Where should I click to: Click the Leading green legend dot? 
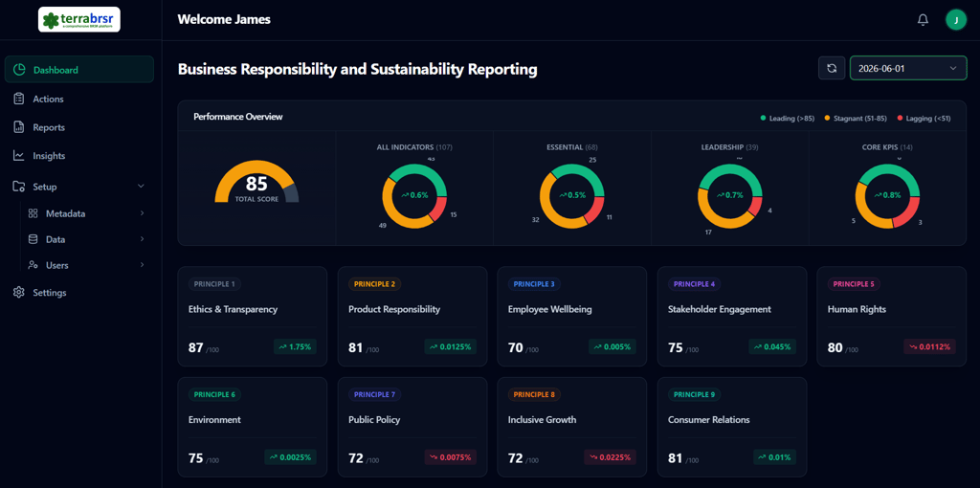click(x=764, y=119)
